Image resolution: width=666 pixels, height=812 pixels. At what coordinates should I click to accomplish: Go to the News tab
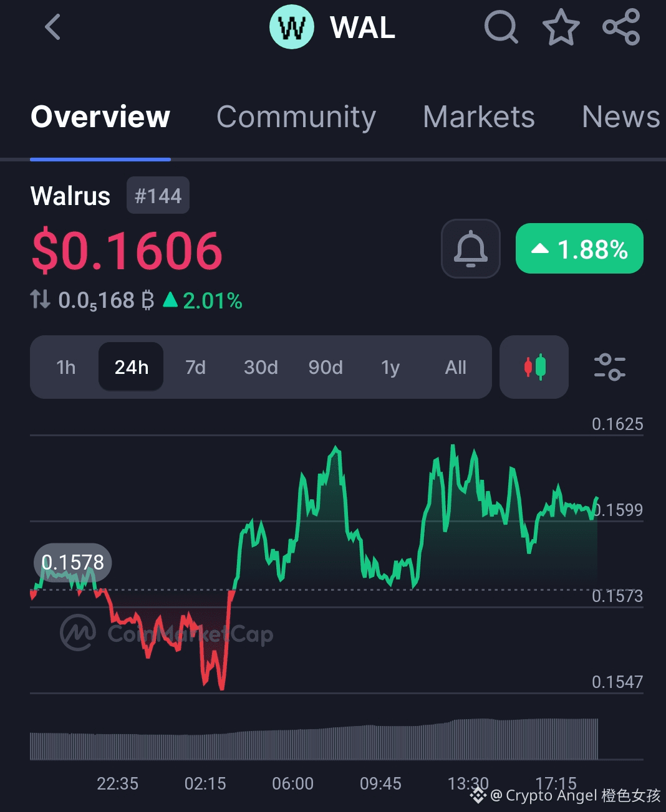click(620, 117)
